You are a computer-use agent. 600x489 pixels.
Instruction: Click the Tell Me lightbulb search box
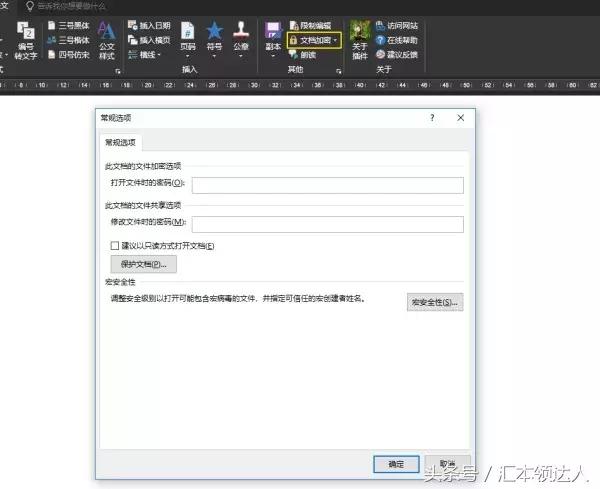coord(66,6)
